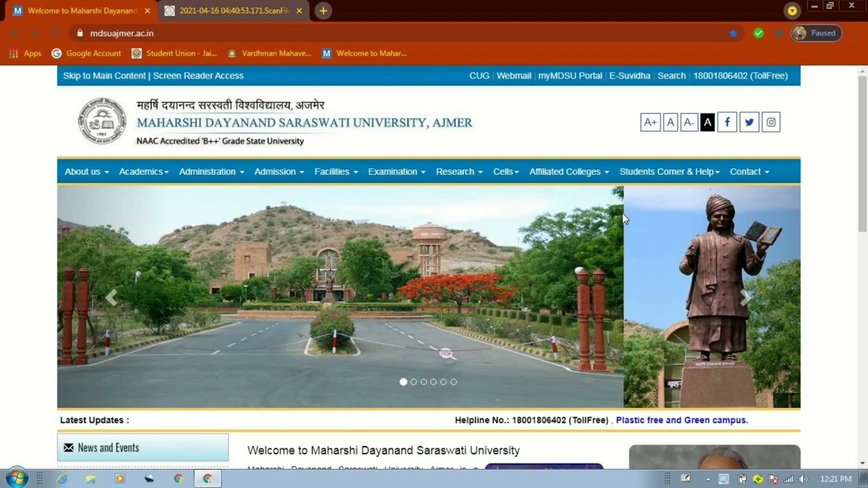
Task: Expand the Administration menu
Action: pos(212,171)
